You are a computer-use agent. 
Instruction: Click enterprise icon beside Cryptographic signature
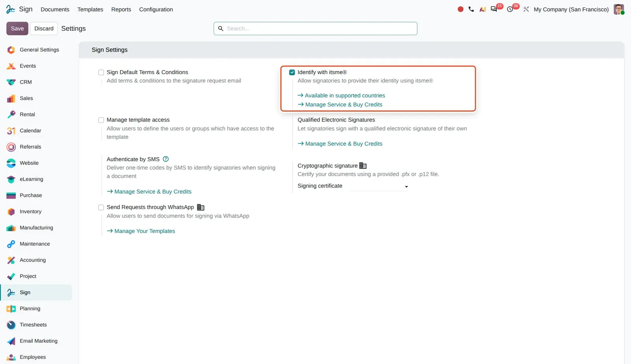tap(363, 166)
